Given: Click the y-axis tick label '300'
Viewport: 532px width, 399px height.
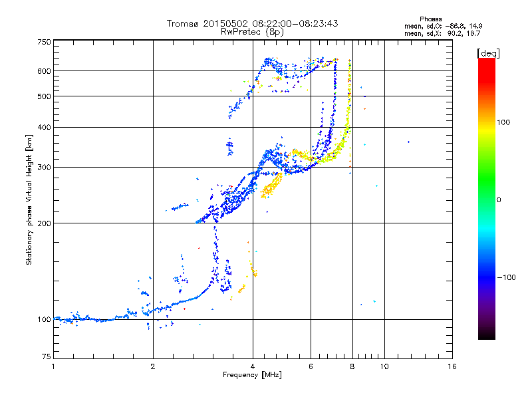Looking at the screenshot, I should click(x=45, y=168).
